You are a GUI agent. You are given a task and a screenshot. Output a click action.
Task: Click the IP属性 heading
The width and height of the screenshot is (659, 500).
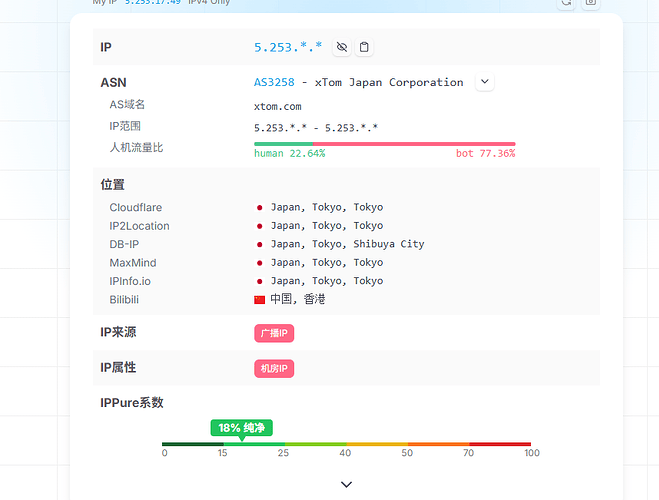(x=118, y=367)
